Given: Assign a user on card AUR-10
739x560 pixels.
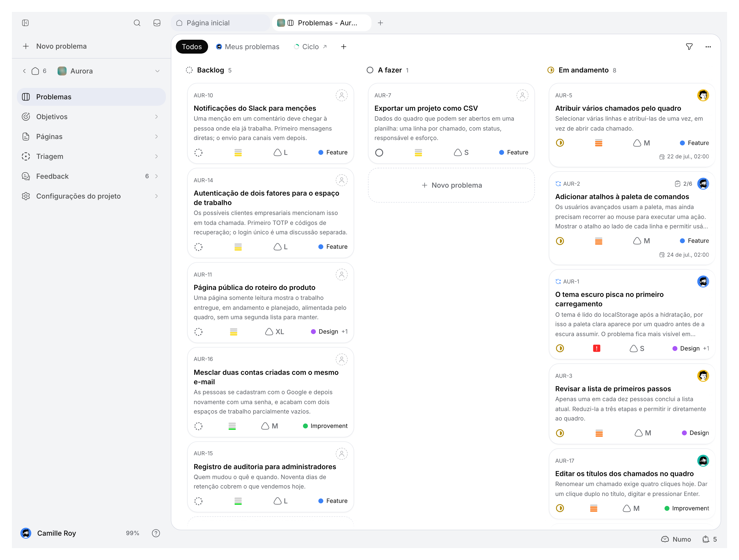Looking at the screenshot, I should (341, 96).
